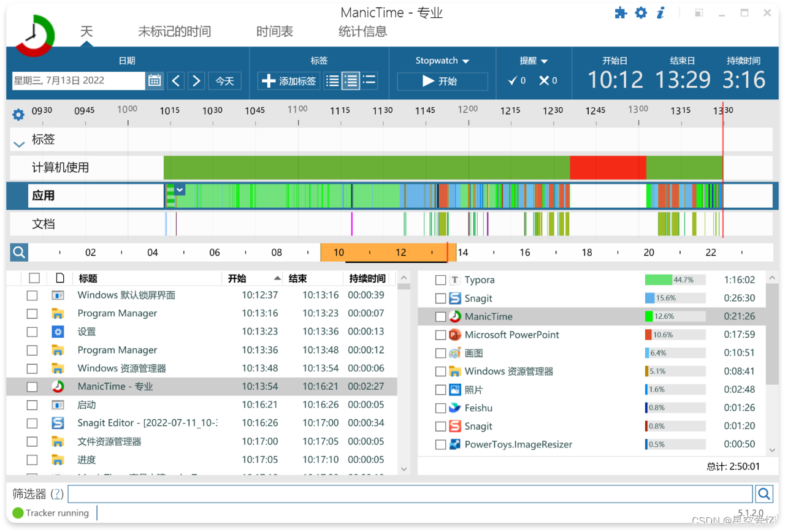Image resolution: width=785 pixels, height=532 pixels.
Task: Check the Windows 默认锁屏界面 row checkbox
Action: click(x=32, y=295)
